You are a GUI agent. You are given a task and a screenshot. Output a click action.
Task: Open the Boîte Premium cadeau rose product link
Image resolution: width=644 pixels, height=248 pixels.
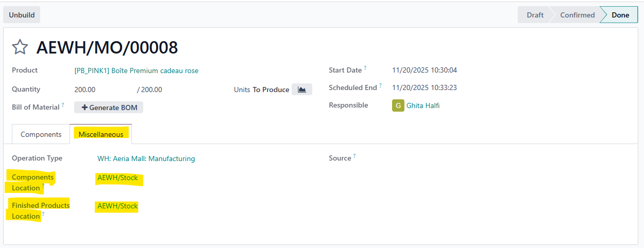[x=137, y=70]
